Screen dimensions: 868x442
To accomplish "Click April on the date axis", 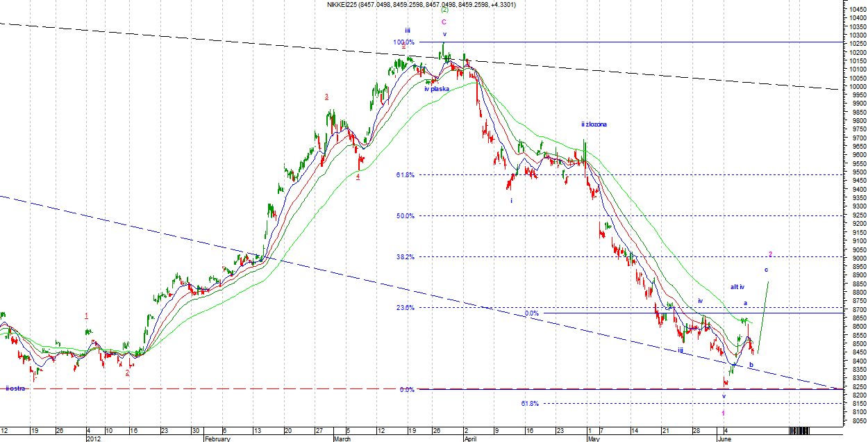I will coord(470,439).
